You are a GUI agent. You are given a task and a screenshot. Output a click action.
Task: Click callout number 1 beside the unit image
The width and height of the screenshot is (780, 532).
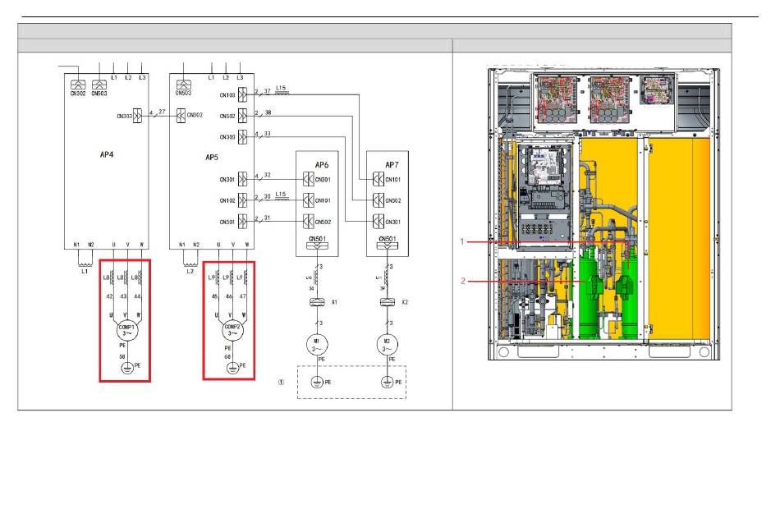point(462,241)
